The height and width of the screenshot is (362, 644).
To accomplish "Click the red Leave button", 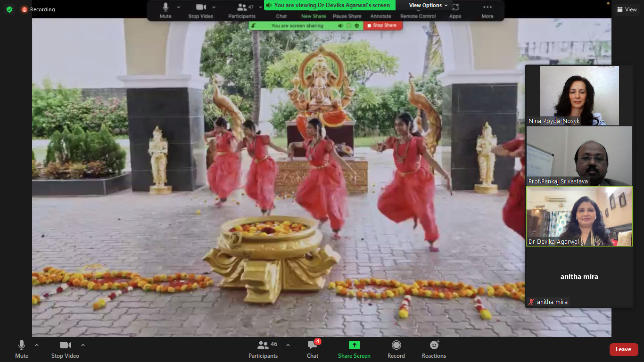I will 623,349.
